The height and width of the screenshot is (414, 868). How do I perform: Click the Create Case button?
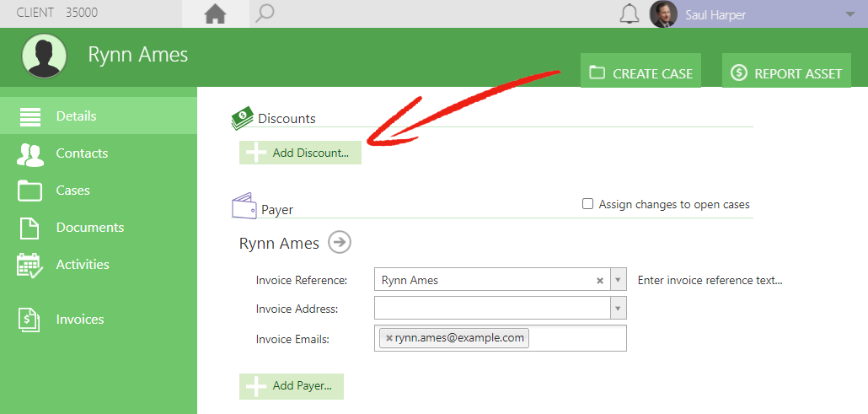(x=640, y=71)
